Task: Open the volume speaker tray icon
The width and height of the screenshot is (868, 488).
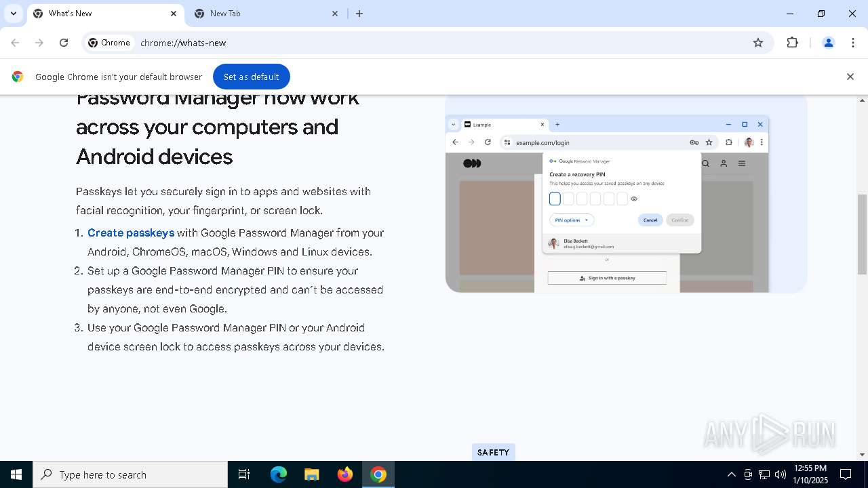Action: 781,474
